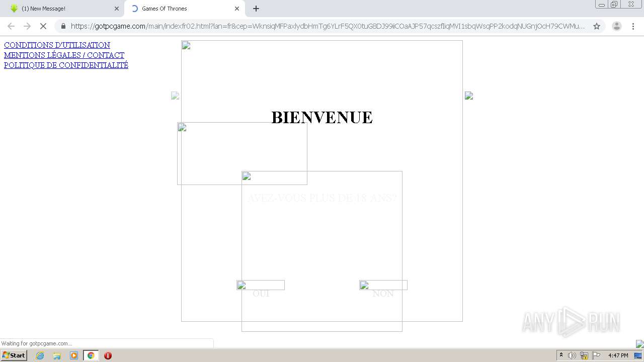Switch to the '(1) New Message!' tab
Image resolution: width=644 pixels, height=362 pixels.
[x=63, y=9]
